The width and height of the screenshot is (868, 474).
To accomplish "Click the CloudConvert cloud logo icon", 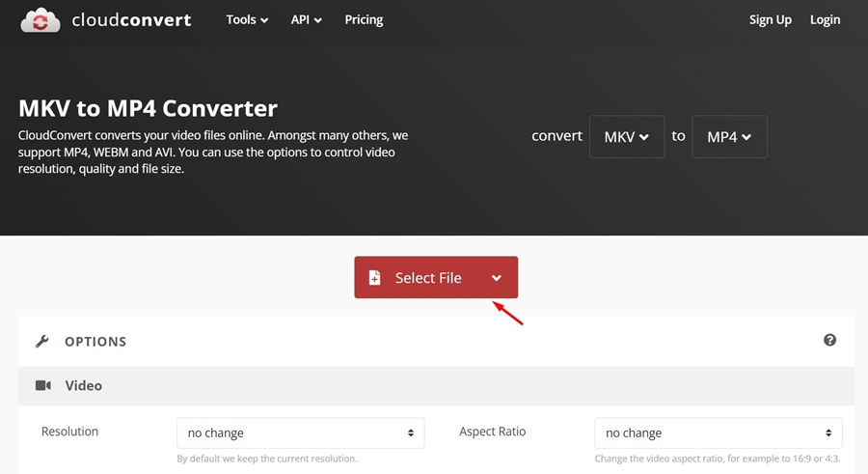I will [x=40, y=20].
